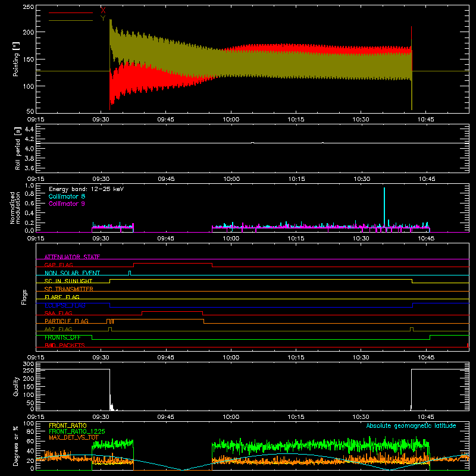The width and height of the screenshot is (476, 476).
Task: Select the red X legend letter
Action: pos(103,11)
